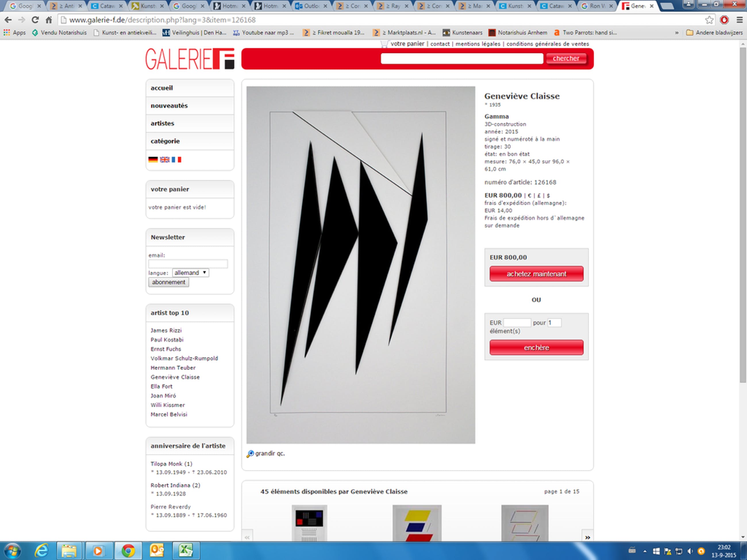Go to next carousel page arrow

(588, 537)
